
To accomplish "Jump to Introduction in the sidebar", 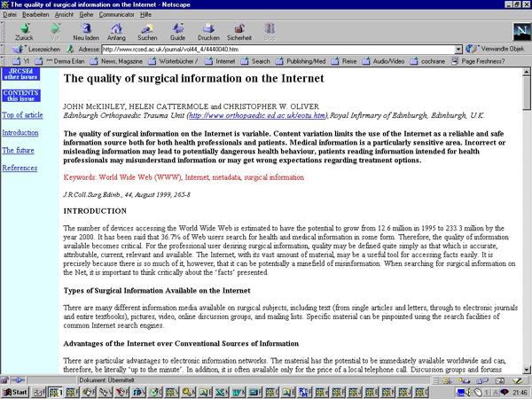I will [x=20, y=132].
